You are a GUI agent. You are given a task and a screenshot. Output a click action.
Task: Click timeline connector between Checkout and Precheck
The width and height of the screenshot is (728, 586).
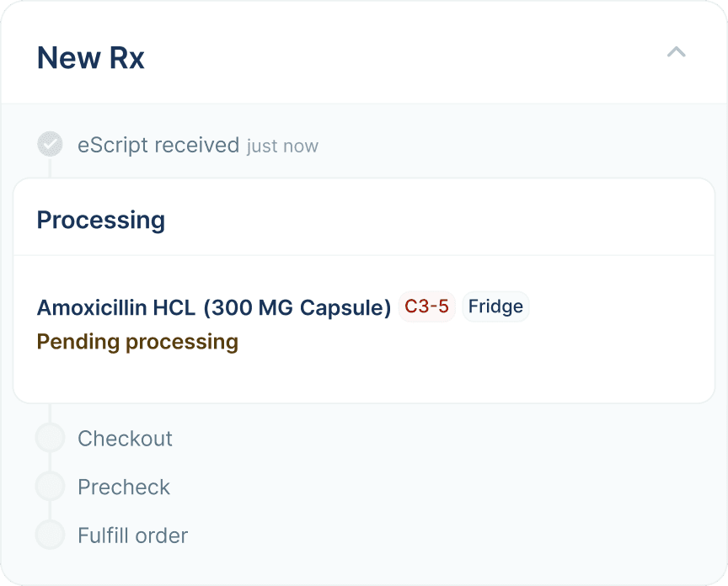(51, 462)
